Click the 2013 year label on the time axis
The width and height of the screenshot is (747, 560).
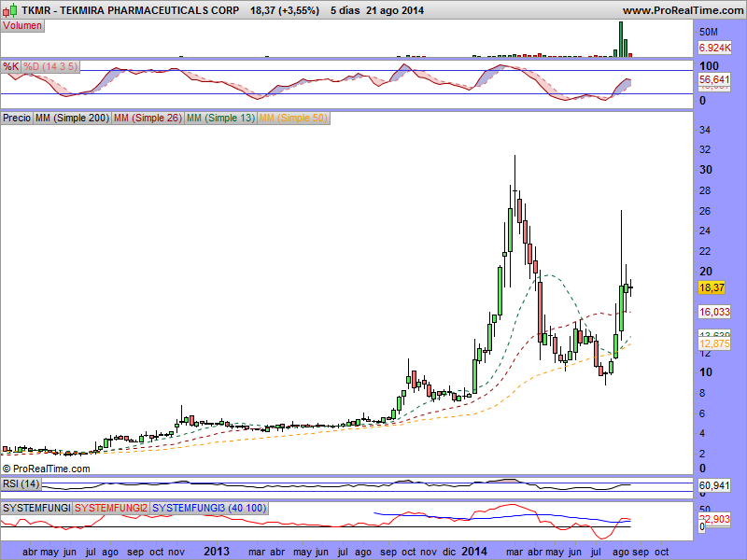[217, 552]
